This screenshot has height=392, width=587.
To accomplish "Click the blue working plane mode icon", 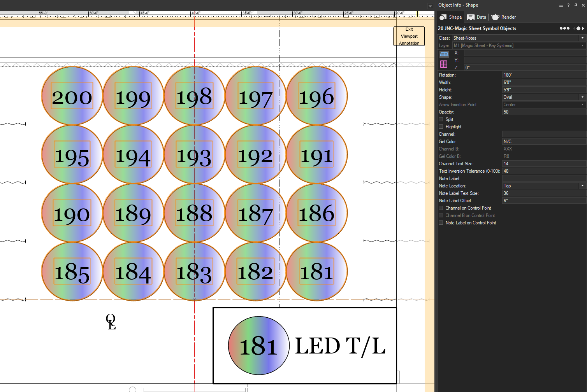I will point(444,54).
